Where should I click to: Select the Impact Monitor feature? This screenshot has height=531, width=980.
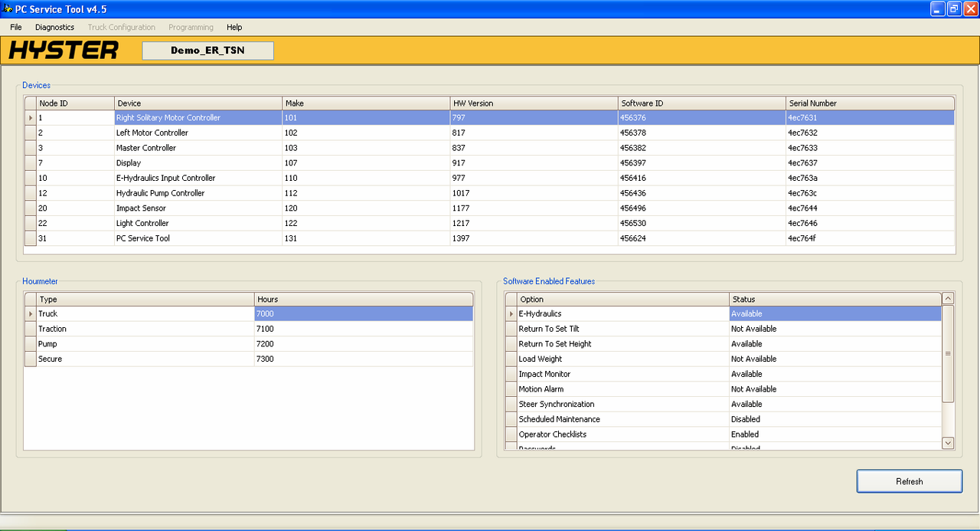(723, 374)
